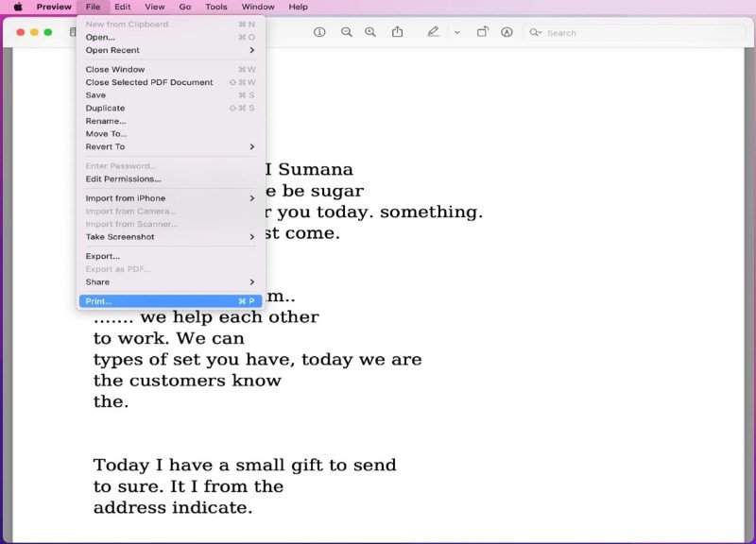Screen dimensions: 756x544
Task: Choose Close Selected PDF Document
Action: click(x=170, y=82)
